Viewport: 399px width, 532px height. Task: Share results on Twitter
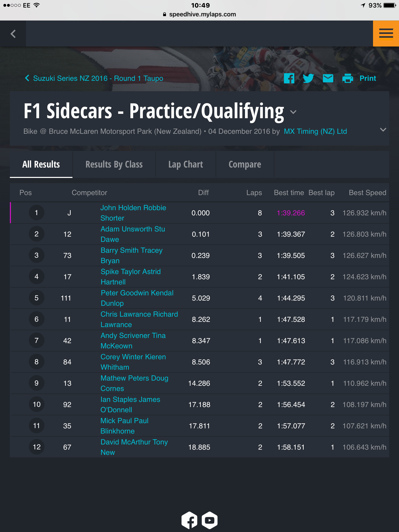(308, 78)
